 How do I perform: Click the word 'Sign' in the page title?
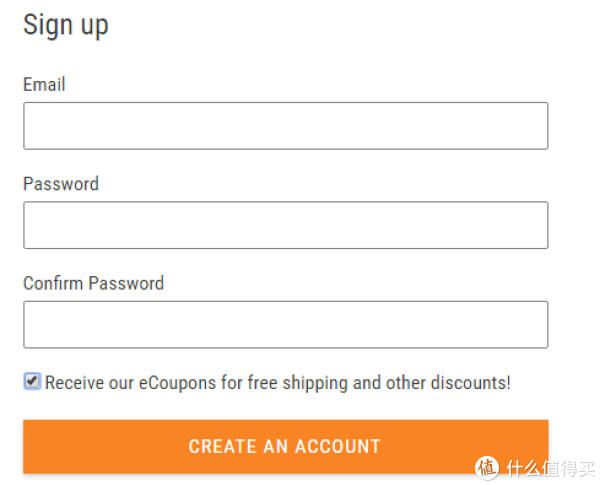(48, 26)
